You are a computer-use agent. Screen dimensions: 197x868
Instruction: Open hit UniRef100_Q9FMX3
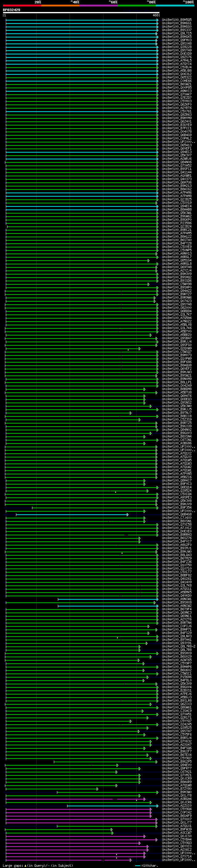click(x=177, y=40)
